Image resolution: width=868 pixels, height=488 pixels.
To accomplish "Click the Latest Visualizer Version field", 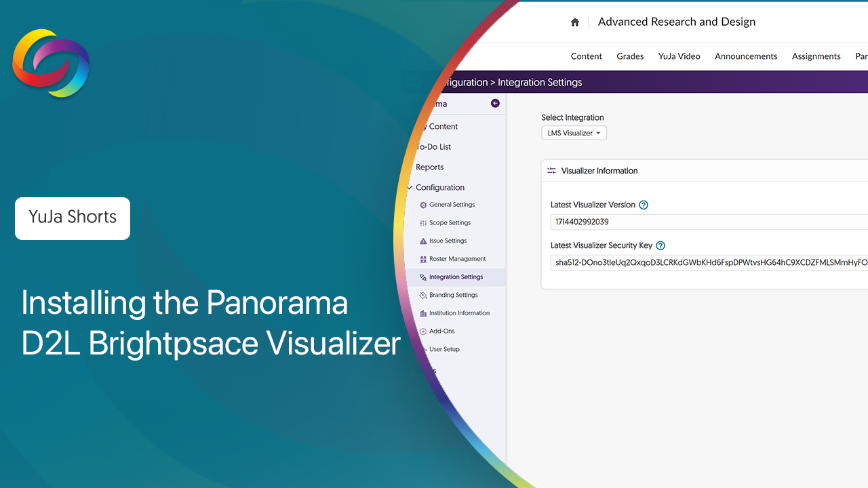I will tap(709, 222).
